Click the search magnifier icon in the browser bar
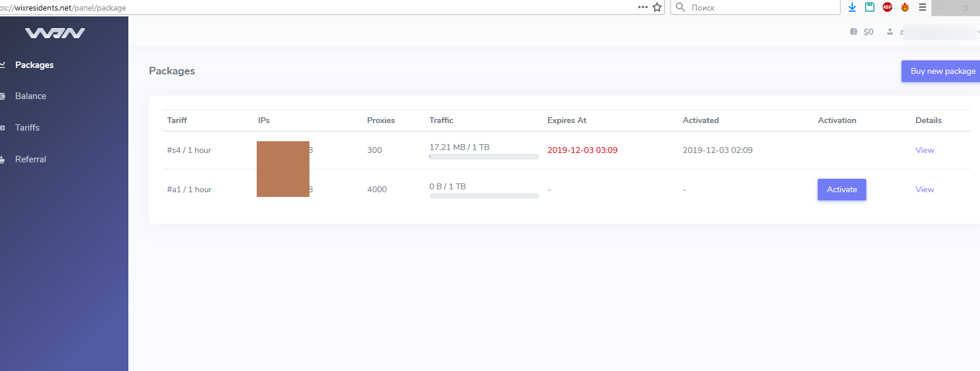The height and width of the screenshot is (371, 980). 680,7
